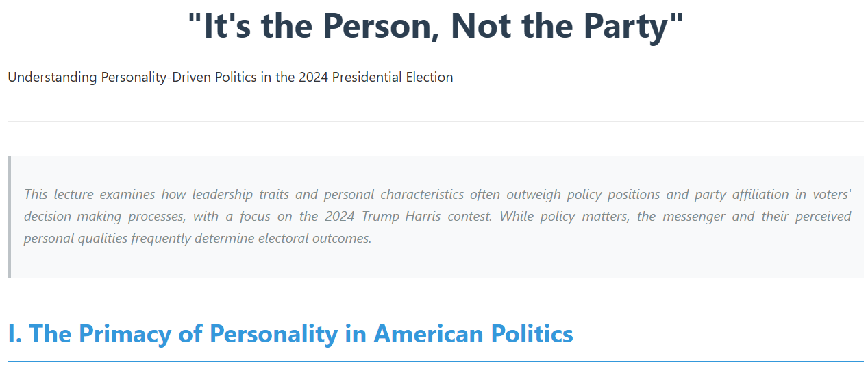Screen dimensions: 868x369
Task: Click the heading "I. The Primacy of Personality in American Politics"
Action: [x=290, y=334]
